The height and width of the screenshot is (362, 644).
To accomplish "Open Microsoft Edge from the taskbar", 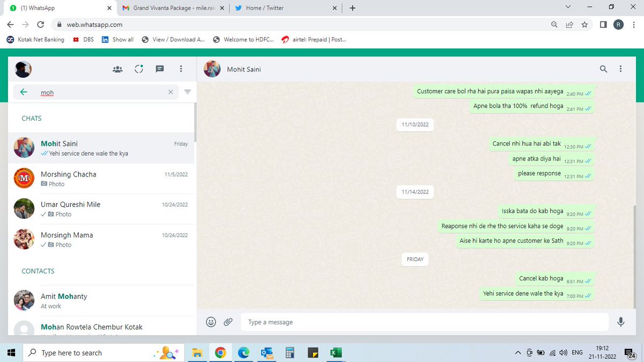I will pyautogui.click(x=244, y=352).
